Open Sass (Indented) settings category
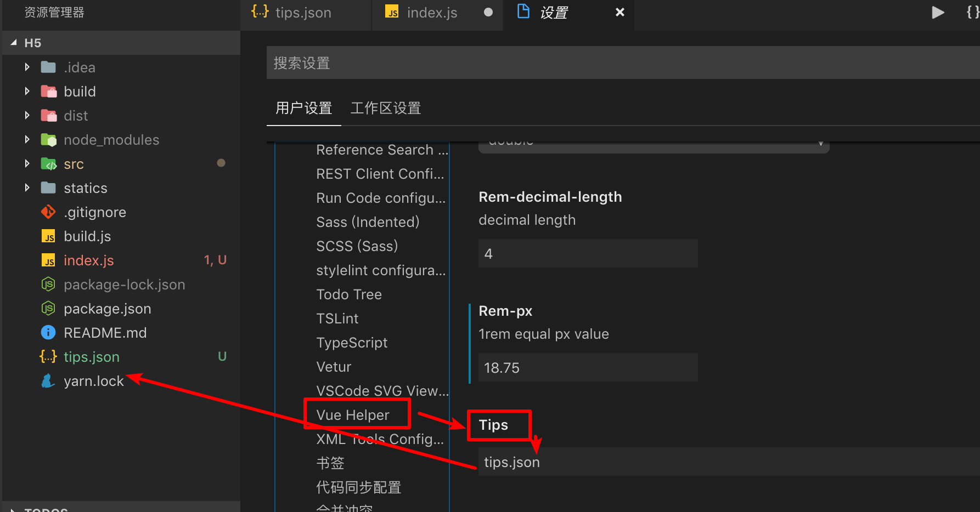 coord(368,222)
